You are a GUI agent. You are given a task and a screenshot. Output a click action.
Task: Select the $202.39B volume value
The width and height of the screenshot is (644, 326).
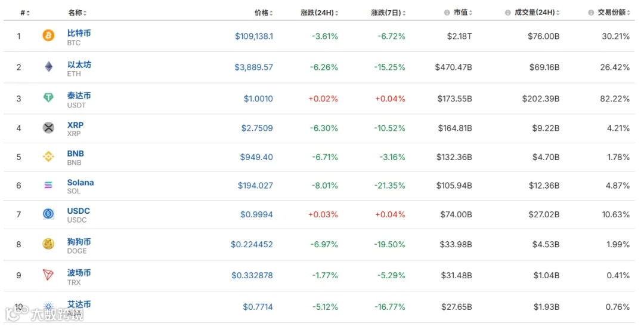pyautogui.click(x=541, y=99)
